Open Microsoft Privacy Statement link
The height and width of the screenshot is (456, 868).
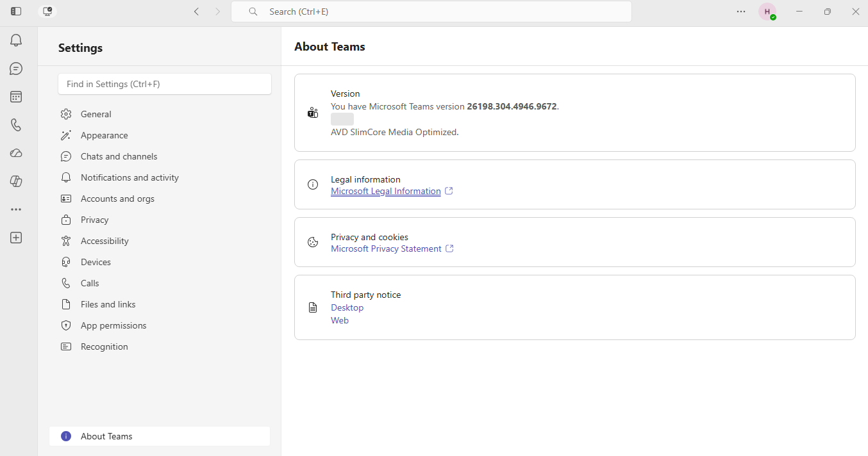pos(386,248)
